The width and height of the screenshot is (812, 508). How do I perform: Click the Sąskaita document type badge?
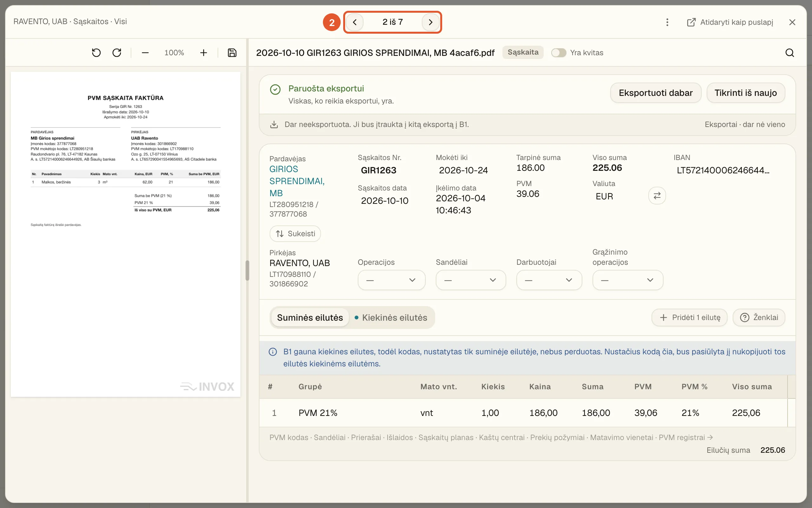[523, 52]
